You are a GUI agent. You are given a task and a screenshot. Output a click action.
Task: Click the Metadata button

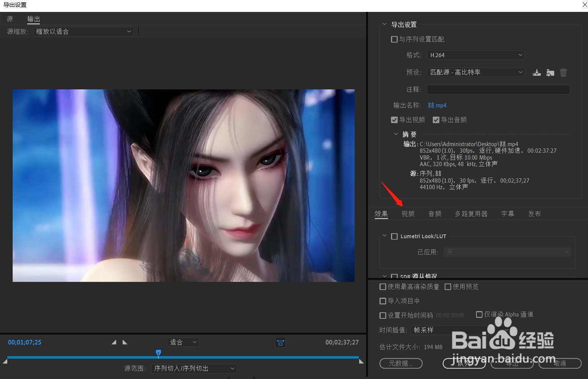pyautogui.click(x=401, y=363)
